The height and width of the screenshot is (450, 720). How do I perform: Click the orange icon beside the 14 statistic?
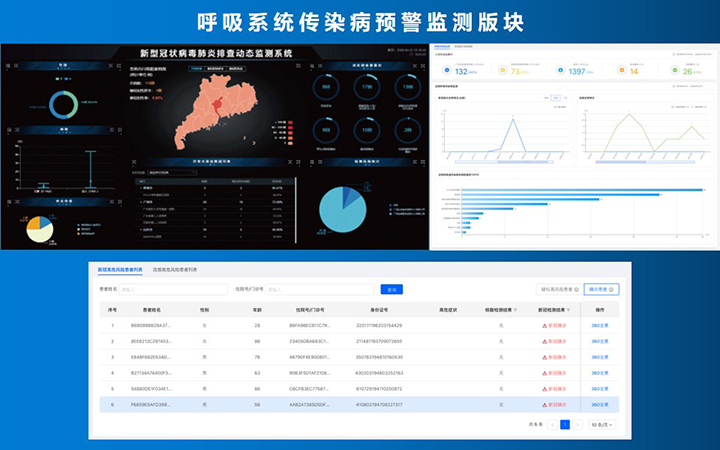point(622,71)
